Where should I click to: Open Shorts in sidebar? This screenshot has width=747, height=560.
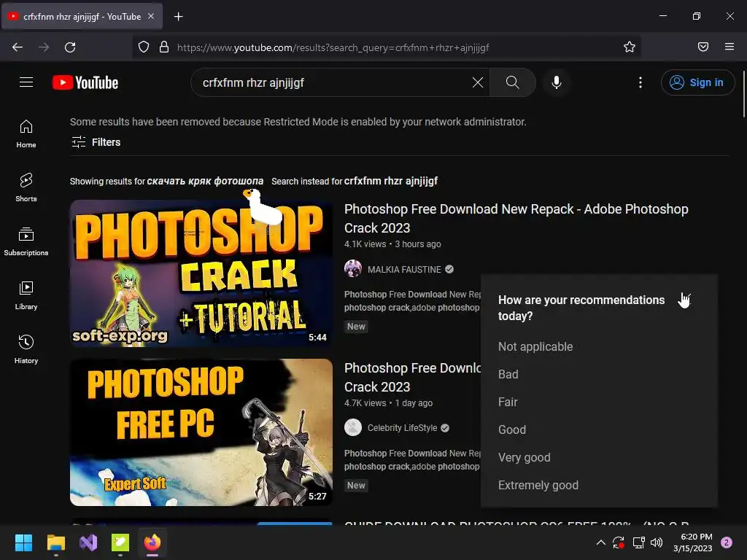pos(26,187)
